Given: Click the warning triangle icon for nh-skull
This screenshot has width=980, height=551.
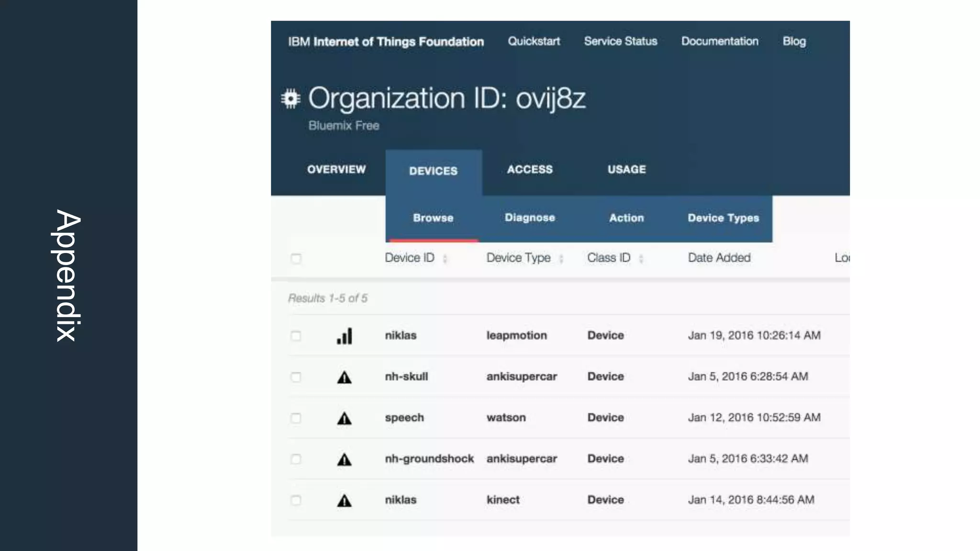Looking at the screenshot, I should pyautogui.click(x=344, y=377).
